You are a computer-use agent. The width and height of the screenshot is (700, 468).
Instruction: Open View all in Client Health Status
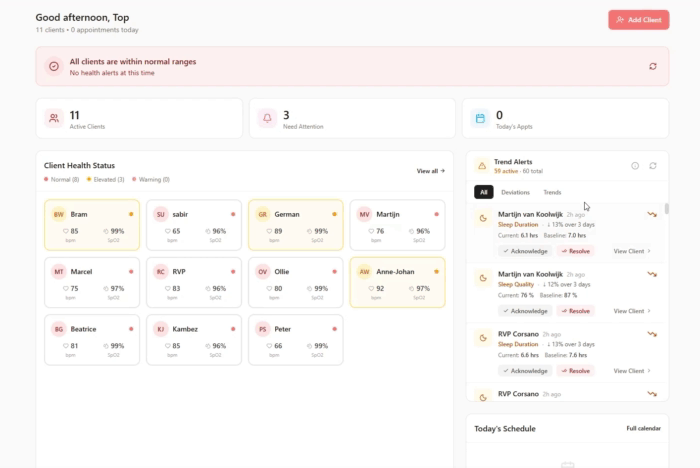click(430, 171)
